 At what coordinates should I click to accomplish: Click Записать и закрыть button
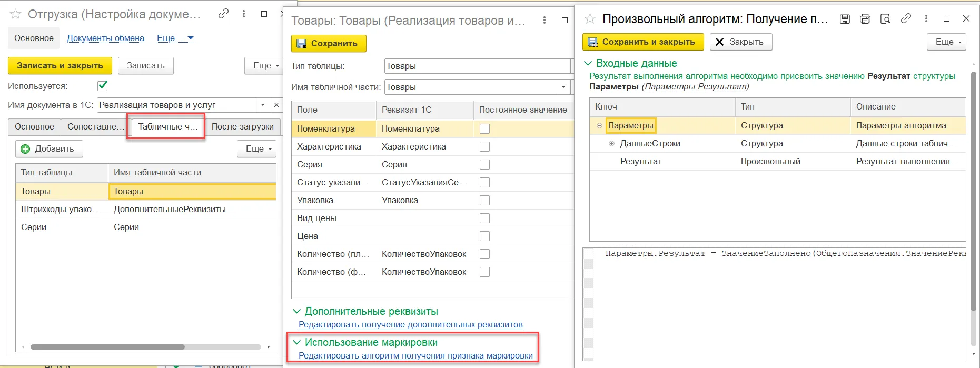point(60,66)
